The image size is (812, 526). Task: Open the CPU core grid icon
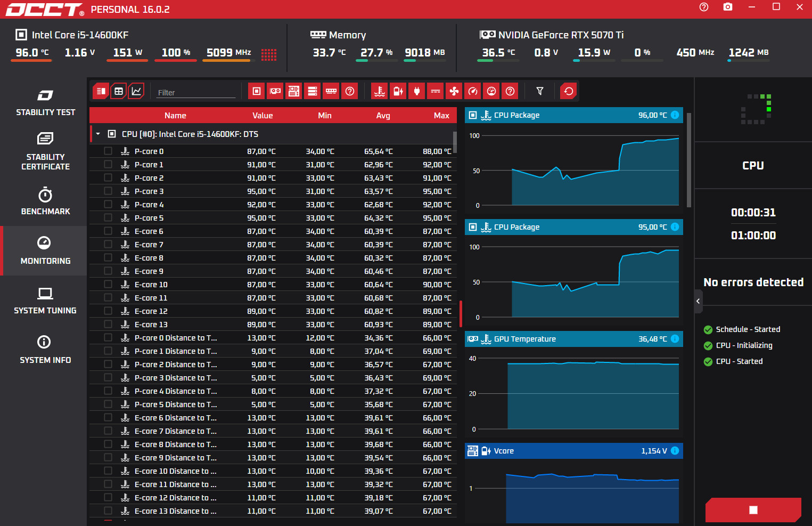269,54
